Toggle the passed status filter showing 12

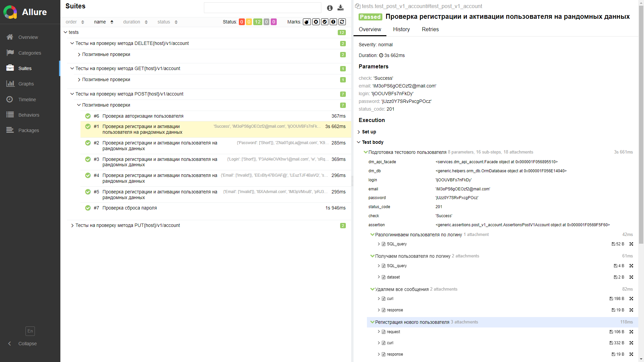click(x=258, y=22)
